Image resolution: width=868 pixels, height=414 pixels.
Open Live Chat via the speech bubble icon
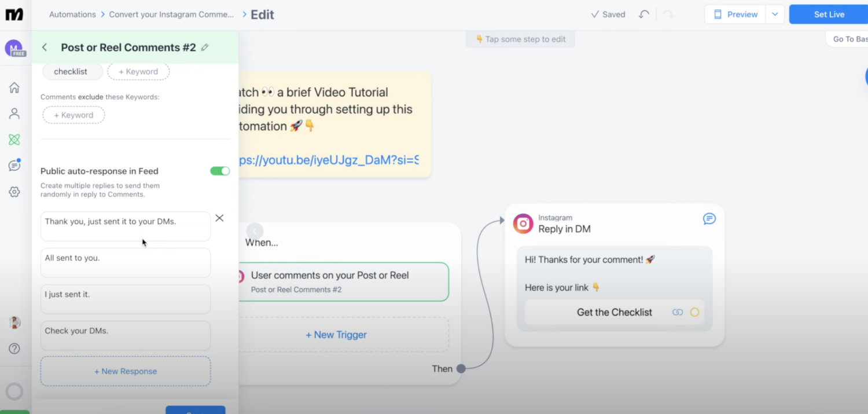[x=14, y=165]
